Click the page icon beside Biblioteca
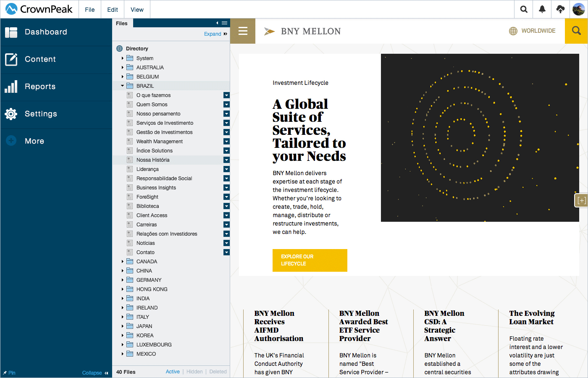Screen dimensions: 588x378 coord(130,206)
